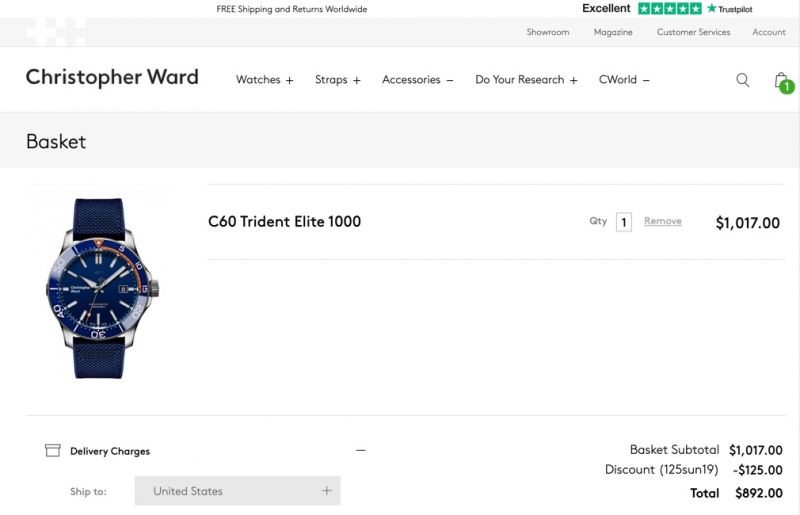Screen dimensions: 800x515
Task: Click the plus sign next to Watches
Action: 289,81
